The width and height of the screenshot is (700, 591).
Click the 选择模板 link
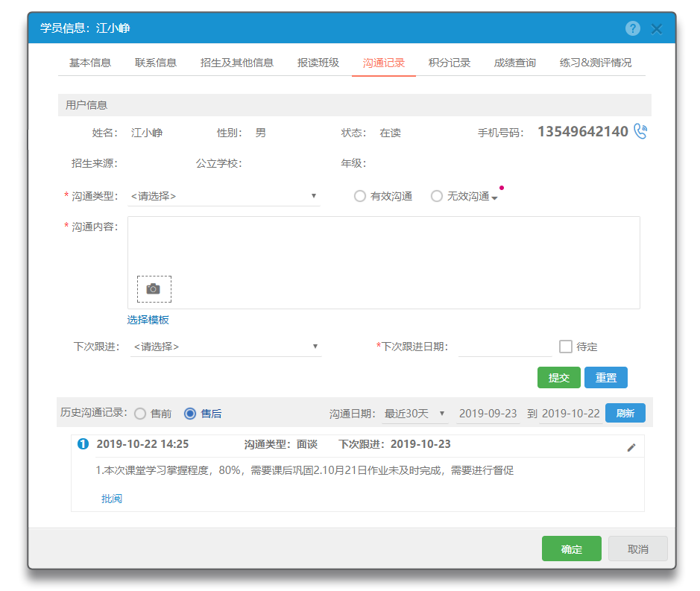[x=148, y=320]
